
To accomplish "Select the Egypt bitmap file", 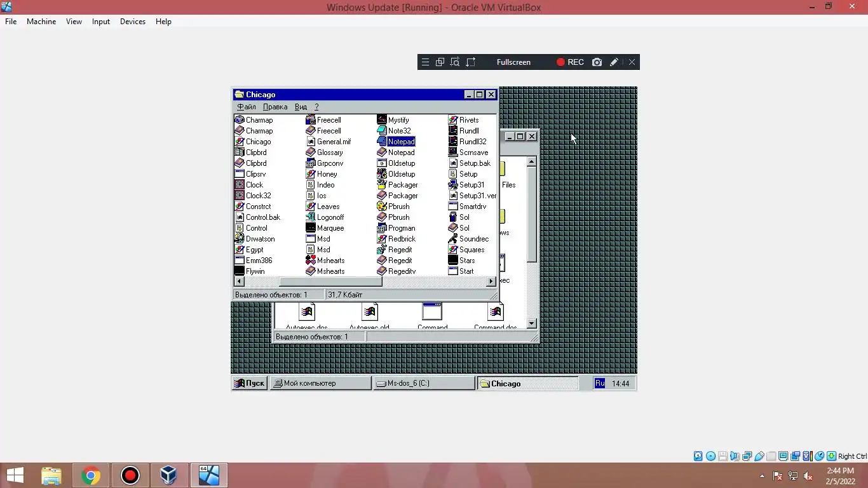I will pyautogui.click(x=248, y=250).
